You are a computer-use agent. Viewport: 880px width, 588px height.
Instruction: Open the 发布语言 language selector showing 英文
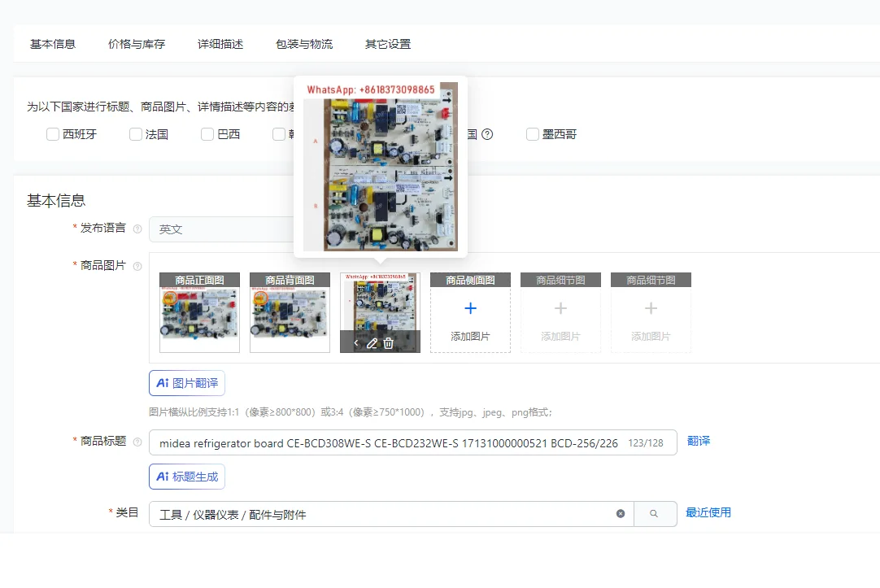coord(228,229)
